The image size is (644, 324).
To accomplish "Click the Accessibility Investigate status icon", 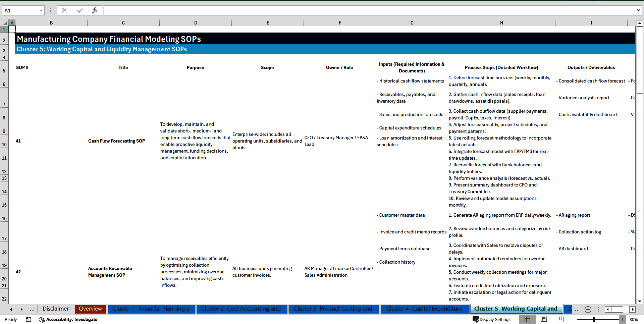I will coord(42,320).
